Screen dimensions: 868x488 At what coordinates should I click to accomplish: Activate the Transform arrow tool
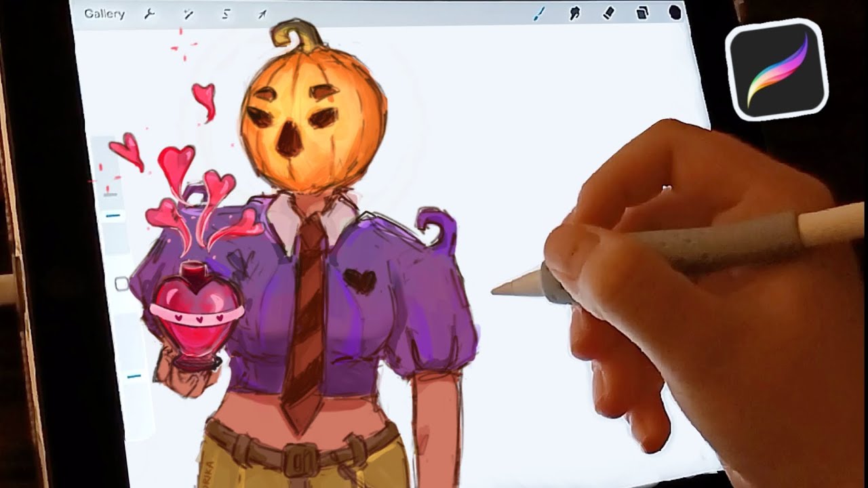coord(262,14)
